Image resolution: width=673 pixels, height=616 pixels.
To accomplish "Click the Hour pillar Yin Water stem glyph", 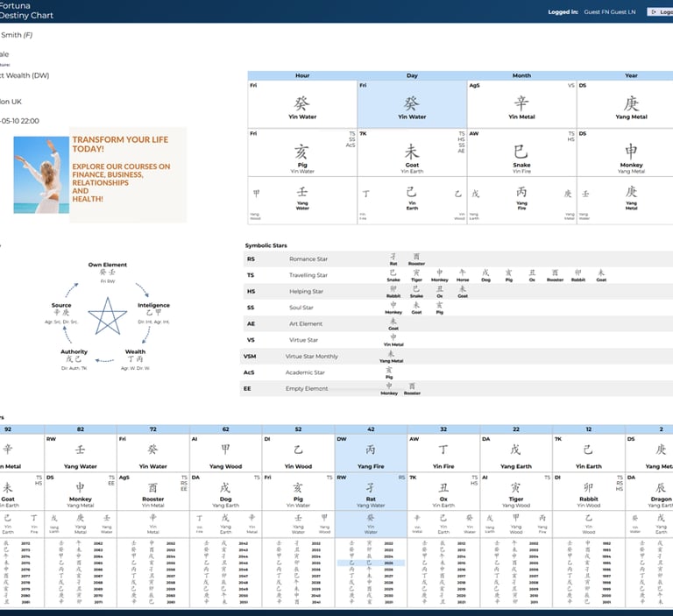I will (302, 103).
